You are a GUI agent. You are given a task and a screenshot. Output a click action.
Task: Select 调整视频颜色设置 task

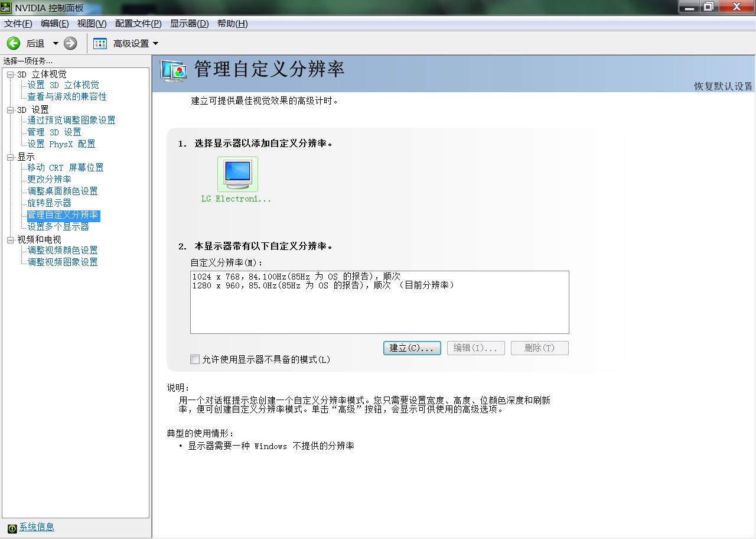[x=63, y=251]
